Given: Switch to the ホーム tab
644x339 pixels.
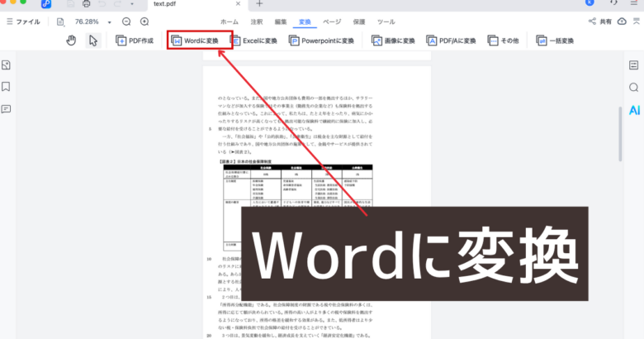Looking at the screenshot, I should 230,21.
